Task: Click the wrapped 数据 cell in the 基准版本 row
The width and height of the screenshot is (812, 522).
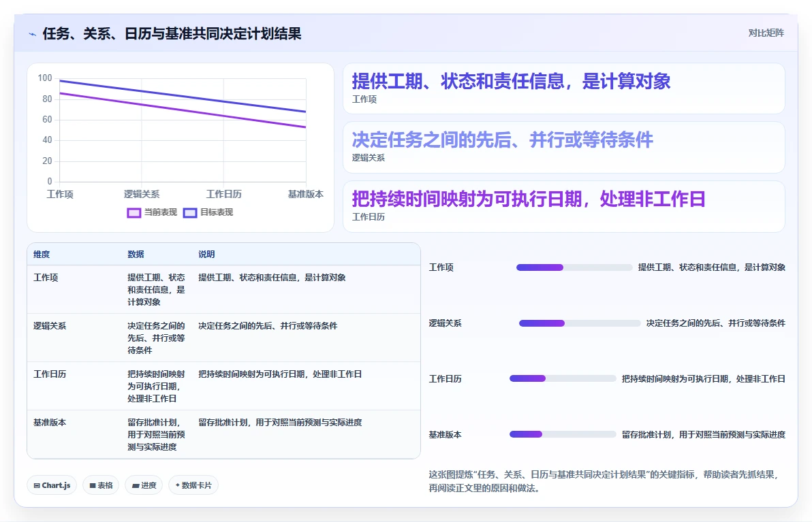Action: (156, 435)
